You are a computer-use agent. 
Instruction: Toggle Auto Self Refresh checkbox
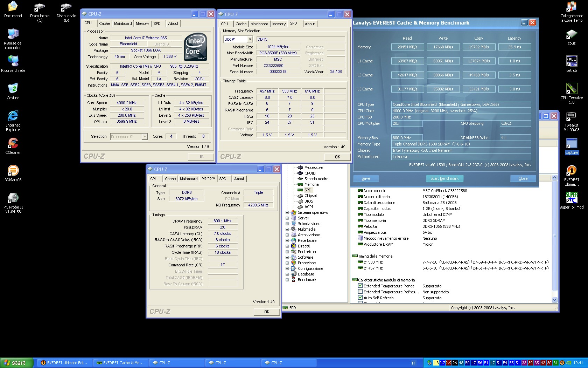point(360,298)
